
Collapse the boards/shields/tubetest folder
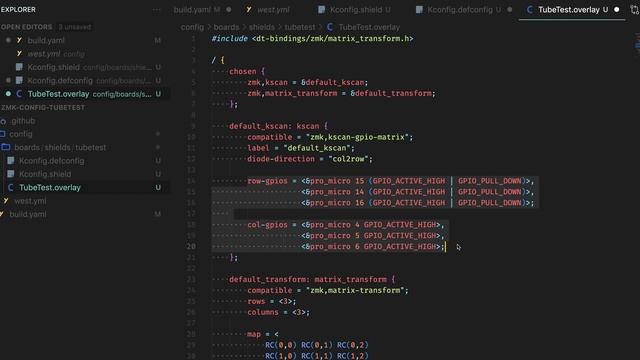click(85, 147)
